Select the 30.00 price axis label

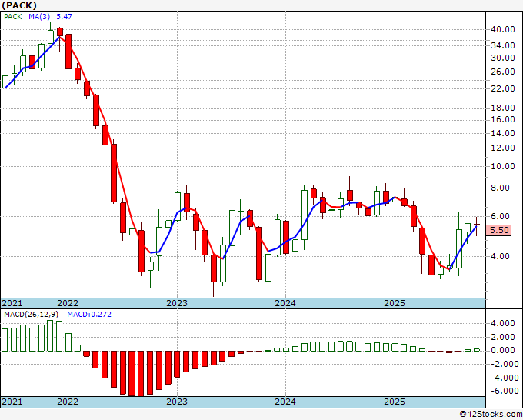503,58
